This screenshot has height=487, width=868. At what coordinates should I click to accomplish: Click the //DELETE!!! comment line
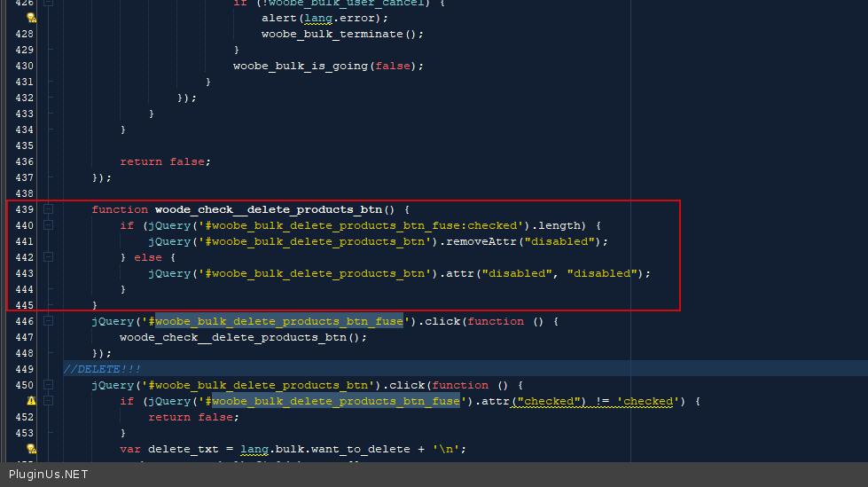point(102,369)
